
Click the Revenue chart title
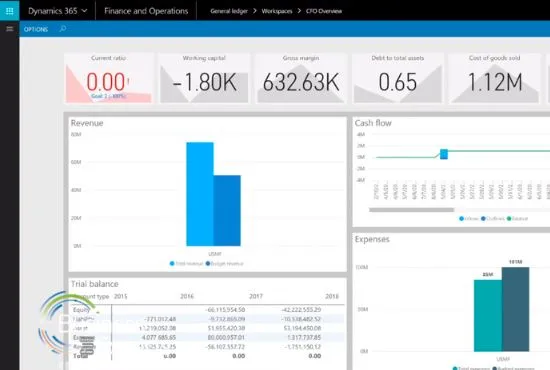coord(87,123)
